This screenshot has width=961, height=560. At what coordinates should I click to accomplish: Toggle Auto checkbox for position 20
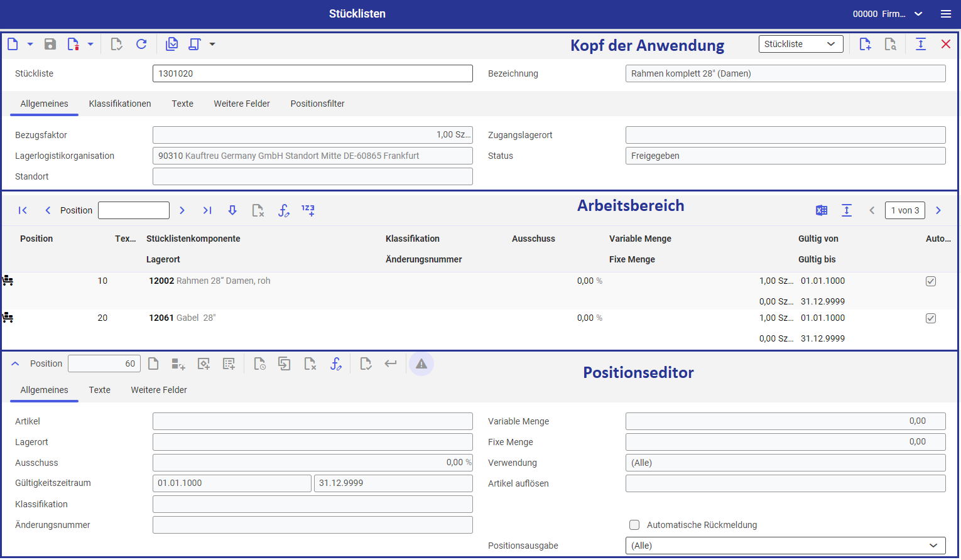pos(931,318)
